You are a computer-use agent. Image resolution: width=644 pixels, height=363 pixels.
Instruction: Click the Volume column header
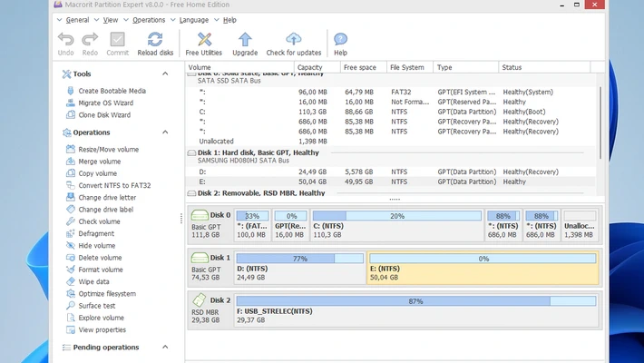(x=239, y=67)
